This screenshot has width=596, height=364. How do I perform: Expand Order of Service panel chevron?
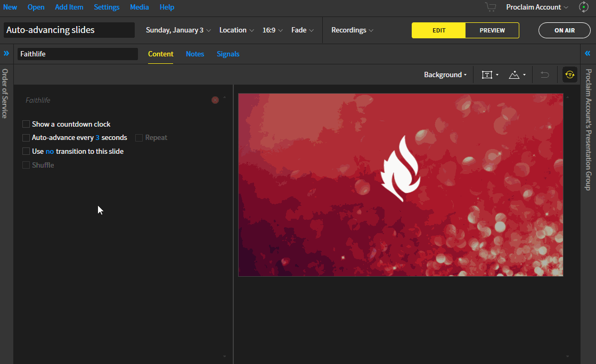point(6,54)
